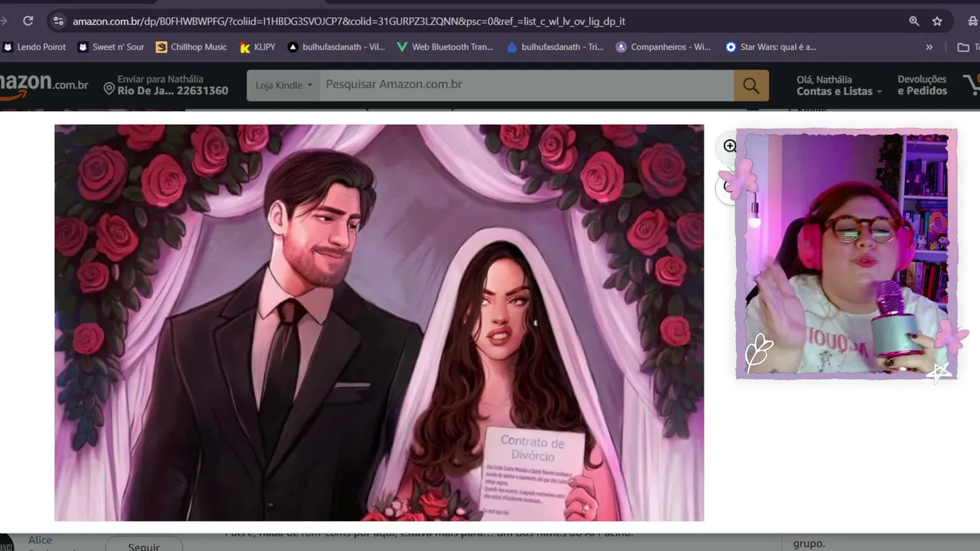This screenshot has height=551, width=980.
Task: Open the bookmarks folder icon
Action: [964, 47]
